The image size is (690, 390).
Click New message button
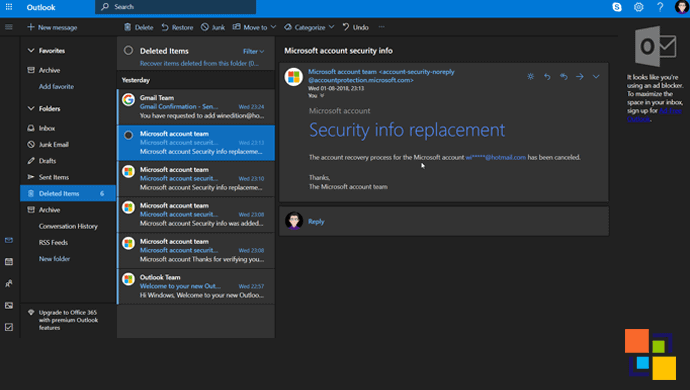tap(52, 27)
